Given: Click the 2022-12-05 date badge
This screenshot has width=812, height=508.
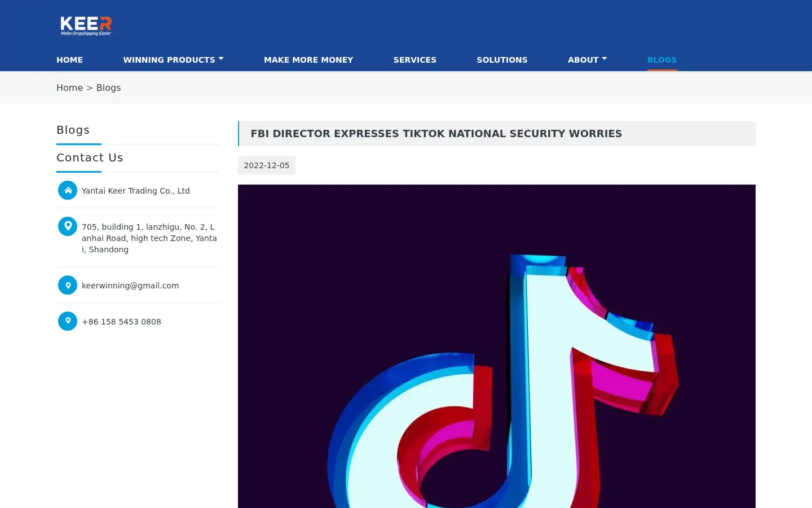Looking at the screenshot, I should pyautogui.click(x=267, y=165).
